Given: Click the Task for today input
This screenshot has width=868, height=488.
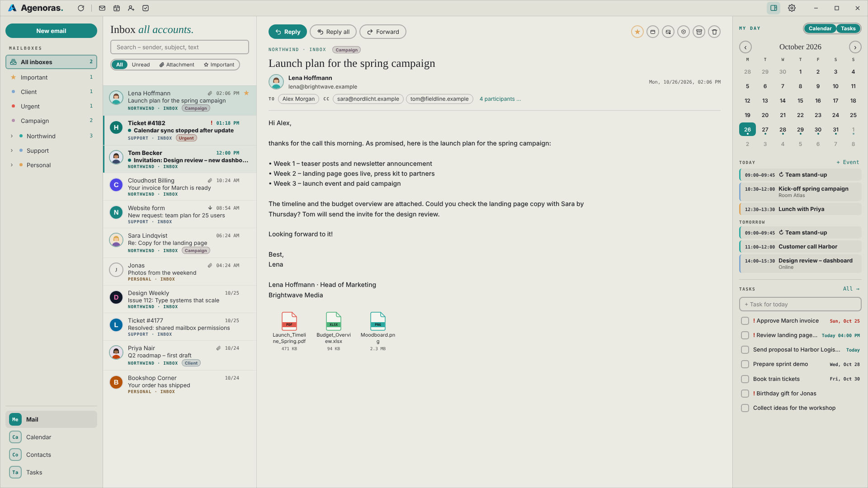Looking at the screenshot, I should pyautogui.click(x=800, y=304).
